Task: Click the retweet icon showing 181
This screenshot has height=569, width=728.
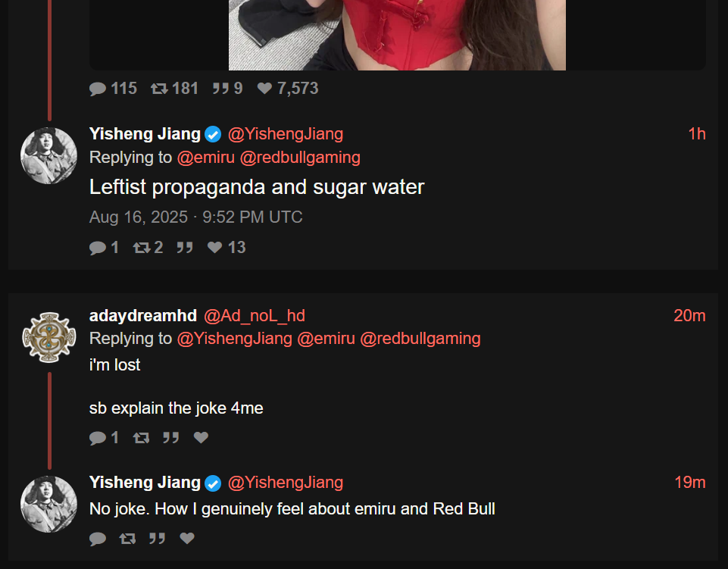Action: coord(174,88)
